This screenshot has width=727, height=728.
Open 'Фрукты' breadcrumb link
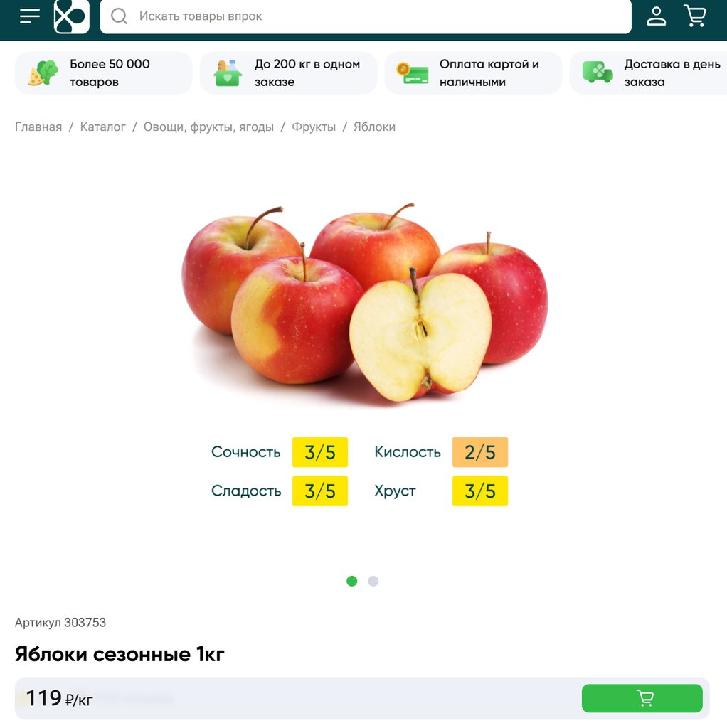(314, 127)
